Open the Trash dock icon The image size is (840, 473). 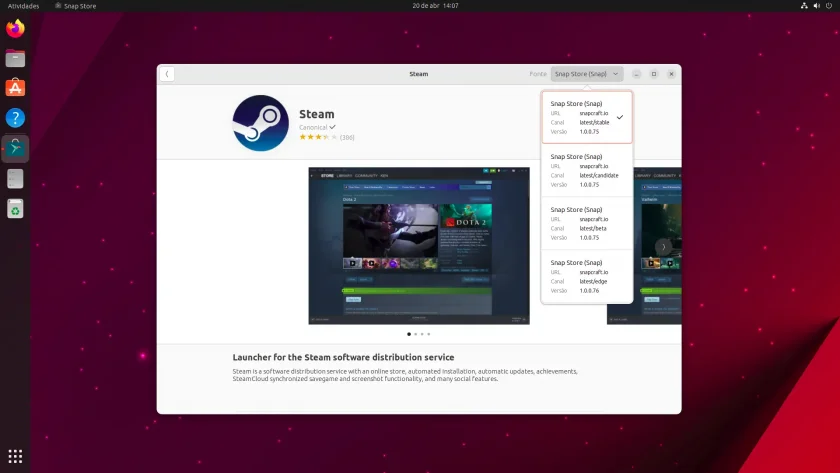click(x=15, y=208)
